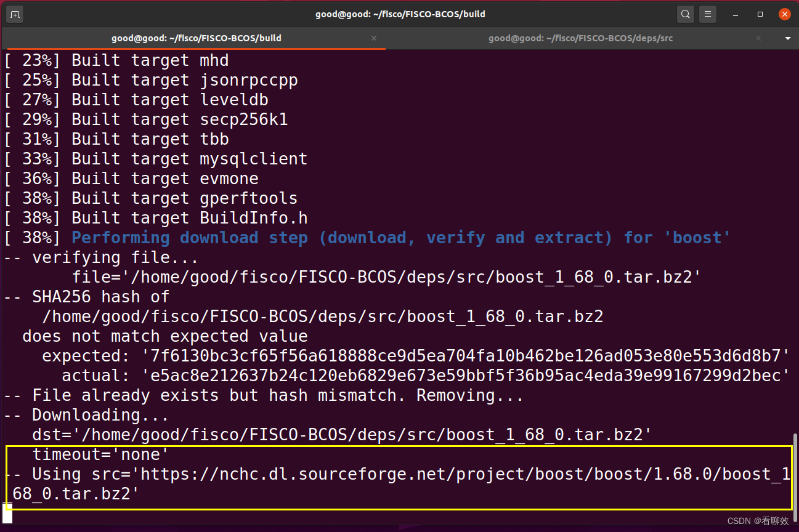Click the sourceforge.net source URL
The width and height of the screenshot is (799, 532).
(x=397, y=484)
